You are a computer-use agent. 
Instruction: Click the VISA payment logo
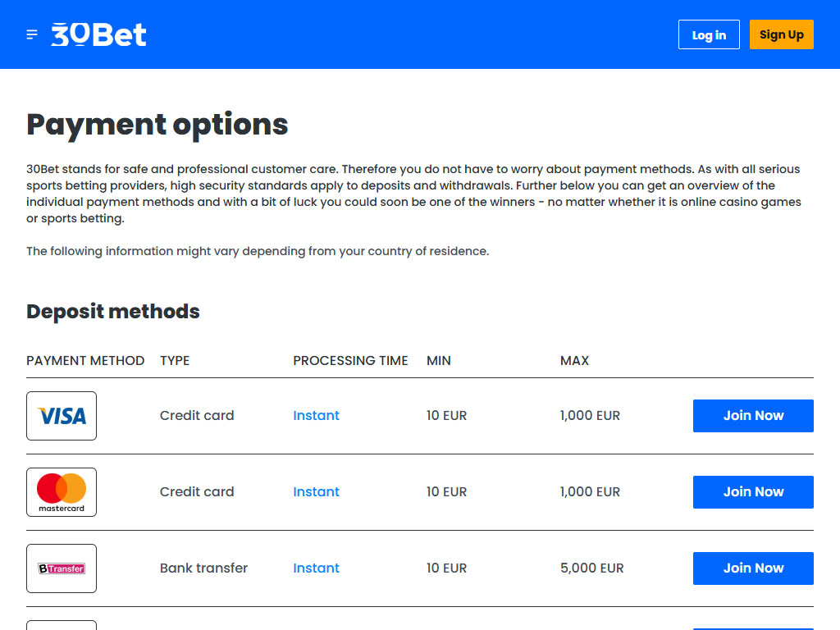62,416
